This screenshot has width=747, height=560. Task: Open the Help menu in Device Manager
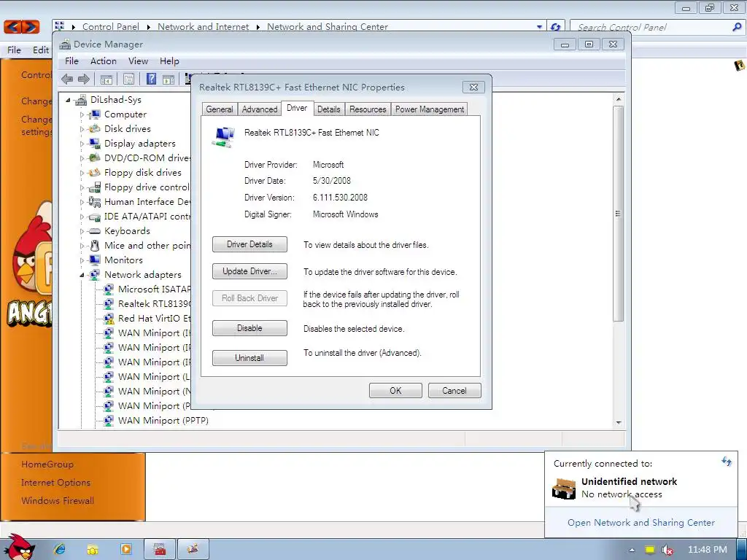(169, 61)
